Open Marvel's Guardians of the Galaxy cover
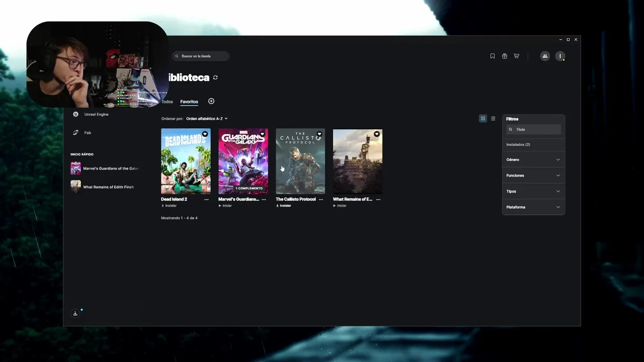The width and height of the screenshot is (644, 362). pyautogui.click(x=243, y=161)
